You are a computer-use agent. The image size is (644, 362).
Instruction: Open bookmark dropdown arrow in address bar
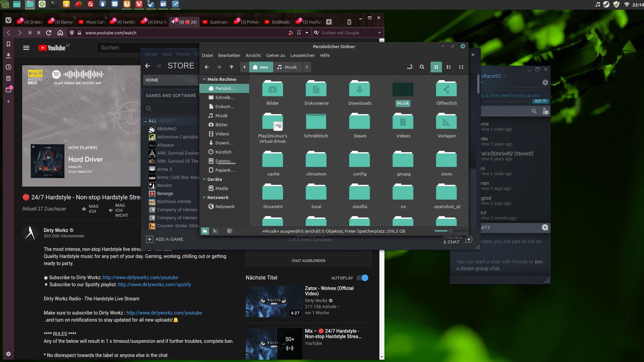click(x=307, y=33)
